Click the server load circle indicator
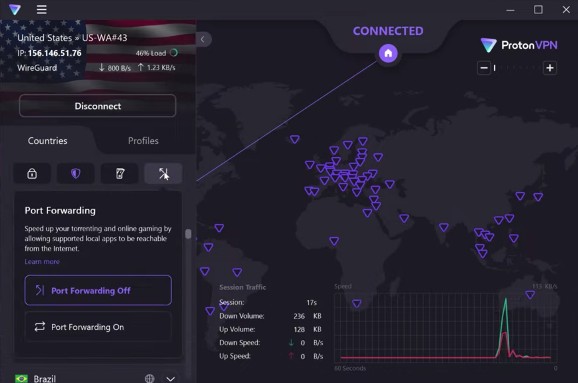Image resolution: width=578 pixels, height=383 pixels. [174, 53]
